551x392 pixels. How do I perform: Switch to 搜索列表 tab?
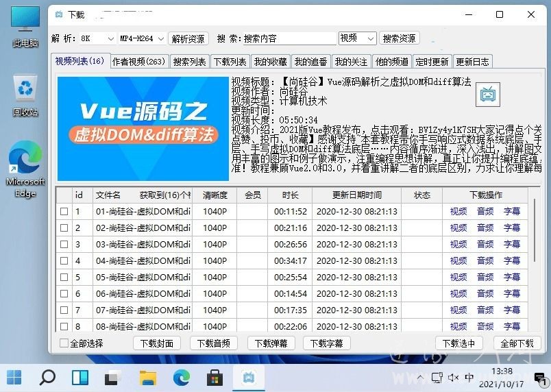pyautogui.click(x=190, y=62)
